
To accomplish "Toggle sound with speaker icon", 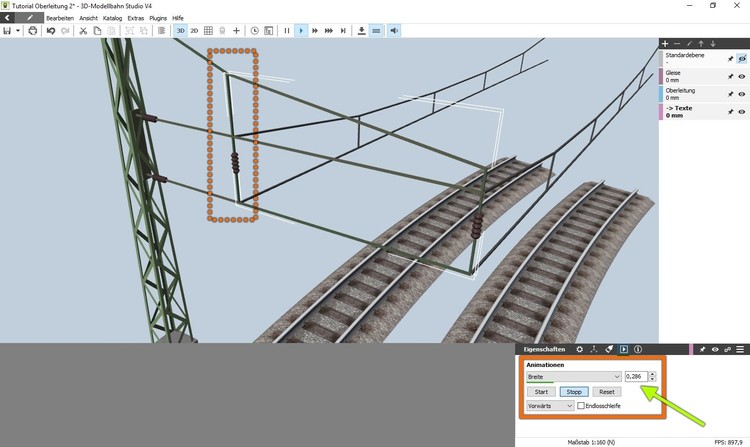I will pyautogui.click(x=394, y=31).
